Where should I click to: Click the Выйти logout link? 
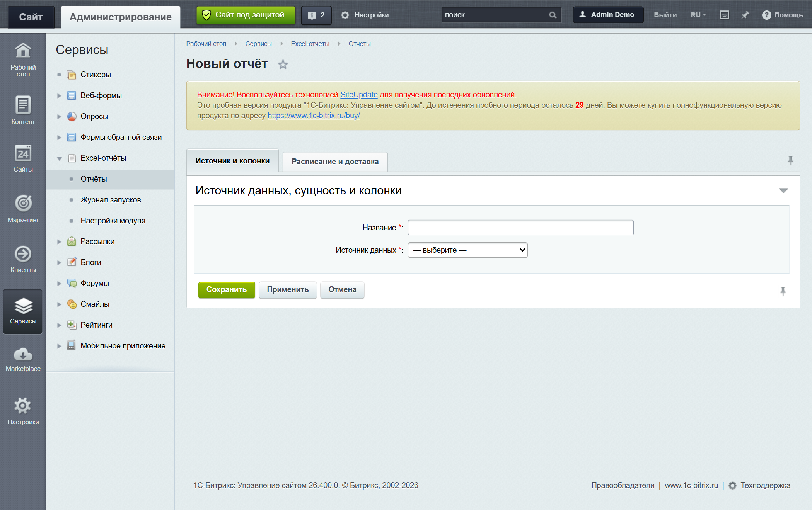pyautogui.click(x=665, y=15)
